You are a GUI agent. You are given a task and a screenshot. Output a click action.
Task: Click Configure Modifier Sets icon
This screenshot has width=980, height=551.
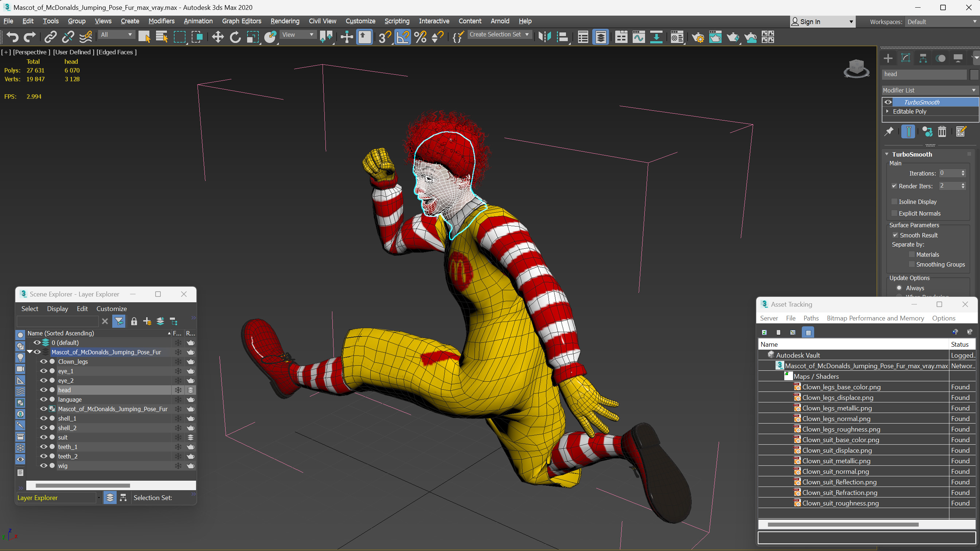tap(961, 131)
